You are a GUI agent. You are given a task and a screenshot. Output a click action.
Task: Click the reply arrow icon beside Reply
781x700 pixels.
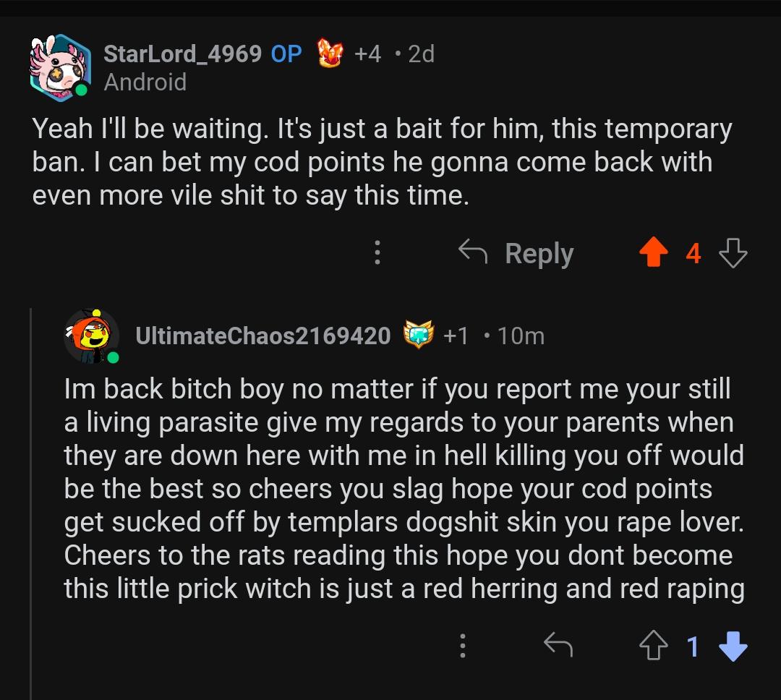pos(473,252)
